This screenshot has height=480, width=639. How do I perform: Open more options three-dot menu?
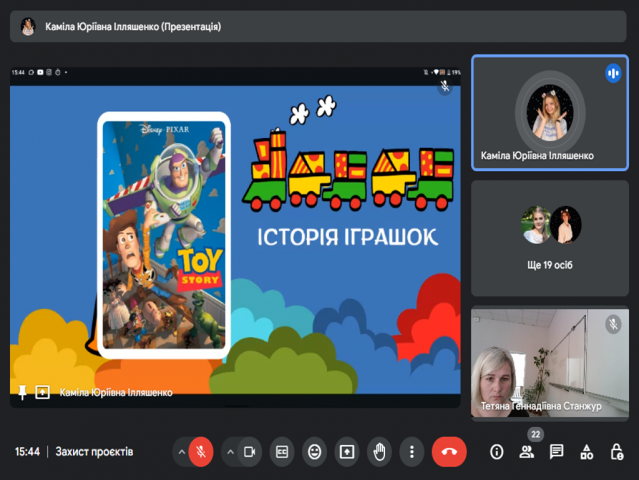point(412,451)
